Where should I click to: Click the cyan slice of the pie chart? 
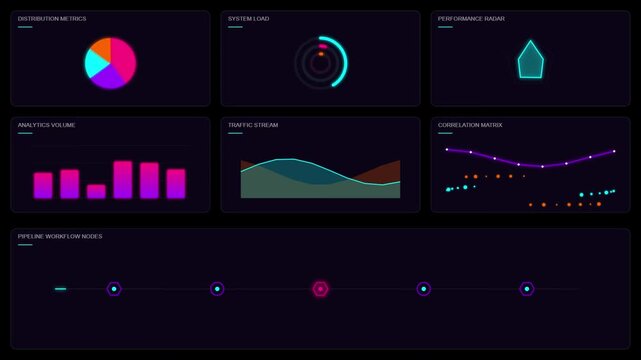coord(94,63)
